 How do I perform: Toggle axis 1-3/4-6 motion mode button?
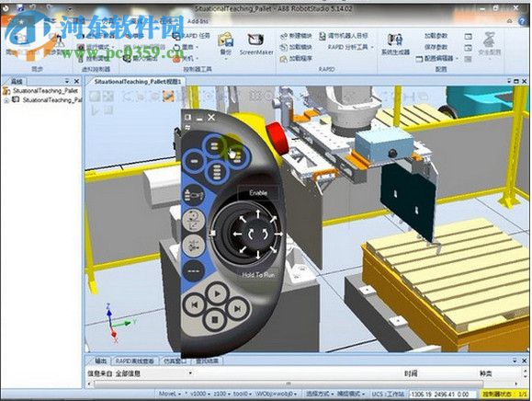point(193,246)
